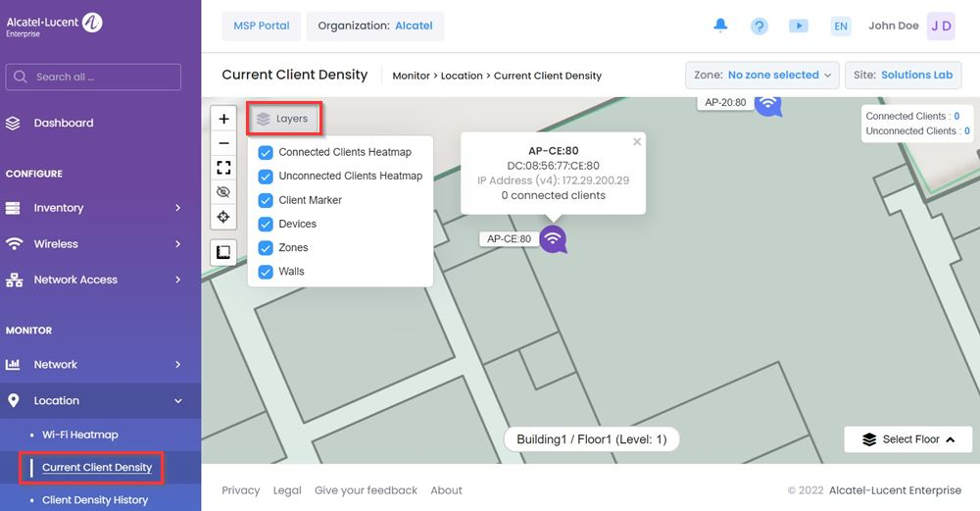Click the Search all input field
This screenshot has height=511, width=980.
(93, 77)
